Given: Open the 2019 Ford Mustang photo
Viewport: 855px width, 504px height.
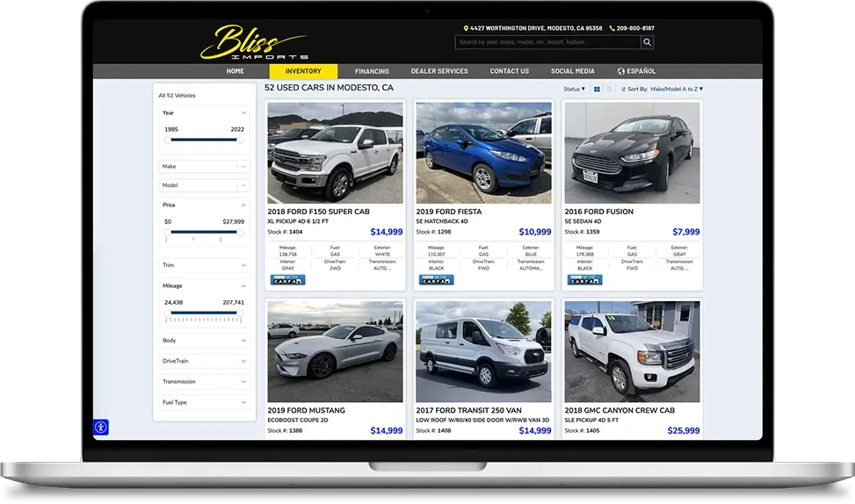Looking at the screenshot, I should coord(335,351).
